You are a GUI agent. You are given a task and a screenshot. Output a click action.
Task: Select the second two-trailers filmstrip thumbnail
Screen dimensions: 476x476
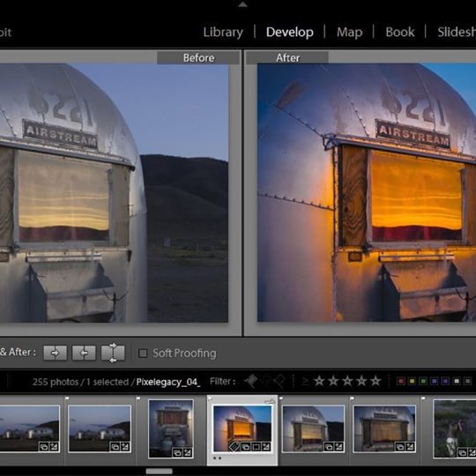[x=100, y=428]
